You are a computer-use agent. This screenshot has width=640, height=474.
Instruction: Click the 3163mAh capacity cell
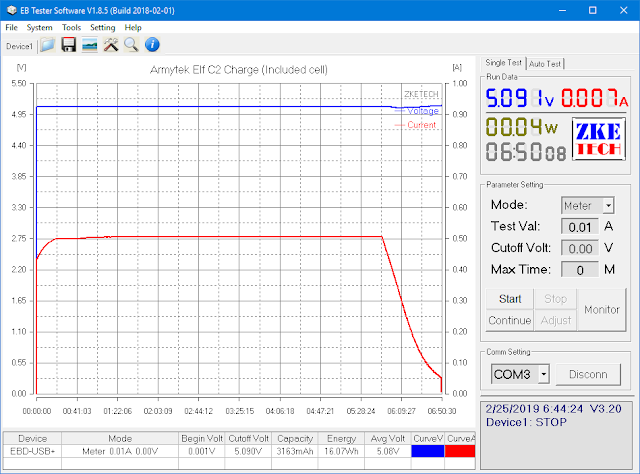pos(295,451)
